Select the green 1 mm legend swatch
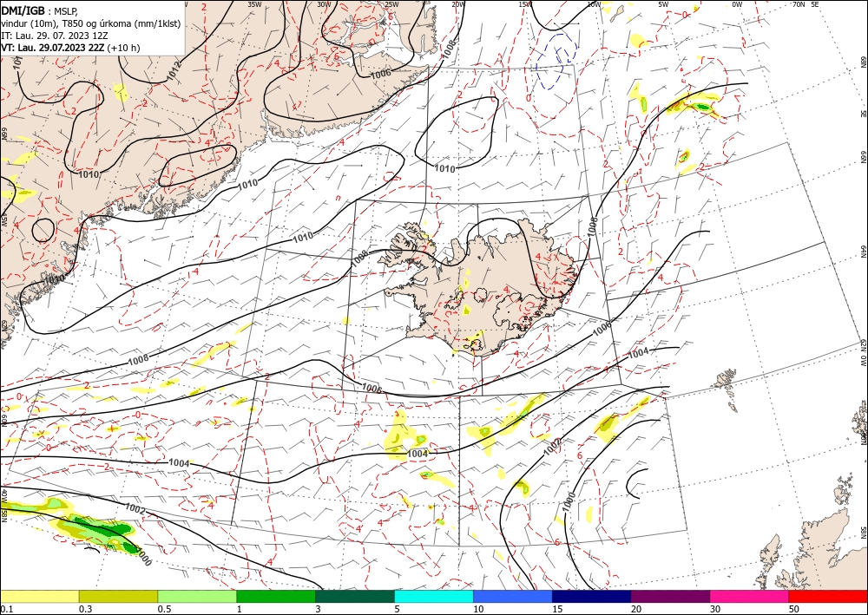The width and height of the screenshot is (868, 615). pos(276,596)
